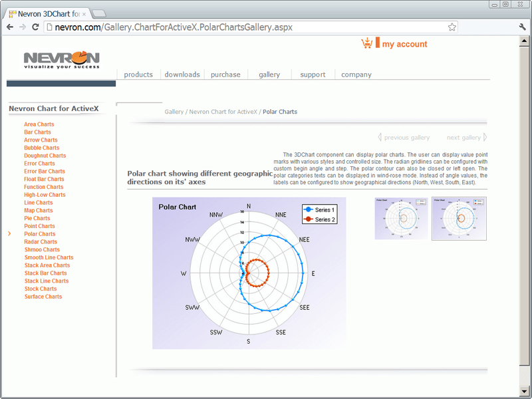This screenshot has width=532, height=399.
Task: Bookmark page using star icon
Action: coord(452,27)
